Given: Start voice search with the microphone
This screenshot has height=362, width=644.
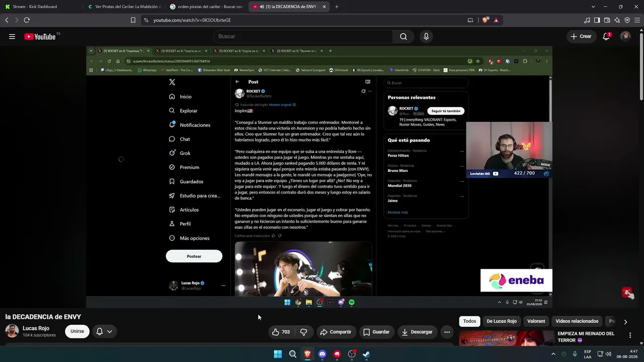Looking at the screenshot, I should pyautogui.click(x=426, y=36).
